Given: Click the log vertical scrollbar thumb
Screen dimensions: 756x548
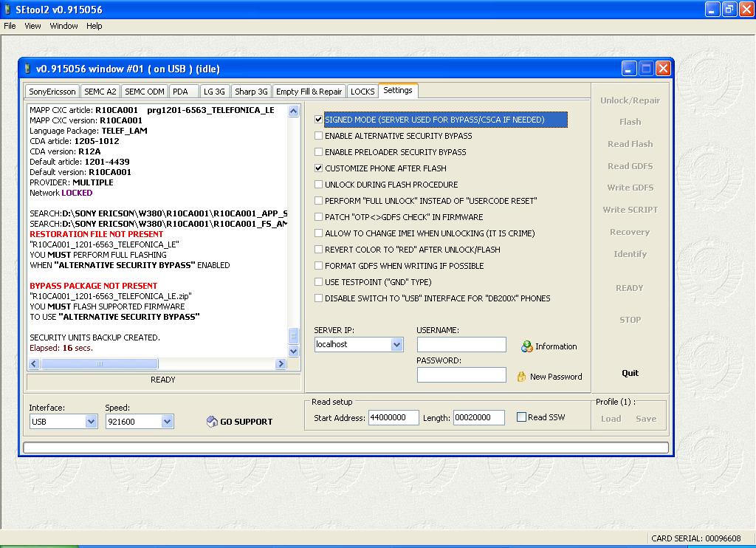Looking at the screenshot, I should tap(293, 336).
